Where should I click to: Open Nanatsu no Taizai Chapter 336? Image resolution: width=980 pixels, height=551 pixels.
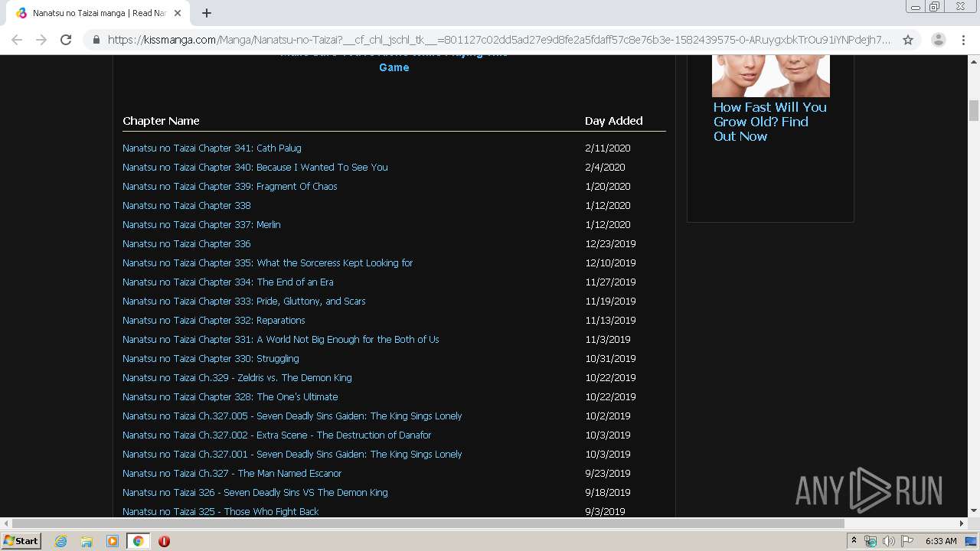click(187, 244)
